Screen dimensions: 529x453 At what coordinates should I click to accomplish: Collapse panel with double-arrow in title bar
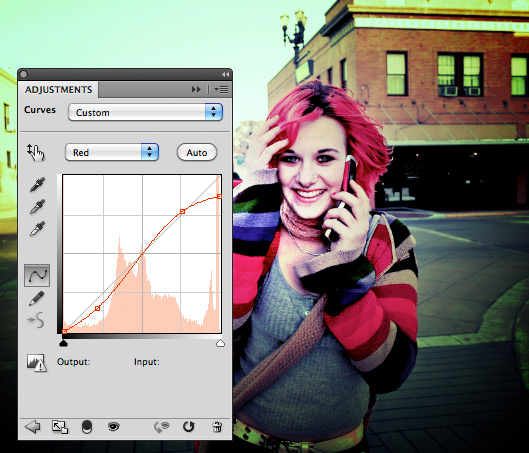click(225, 74)
